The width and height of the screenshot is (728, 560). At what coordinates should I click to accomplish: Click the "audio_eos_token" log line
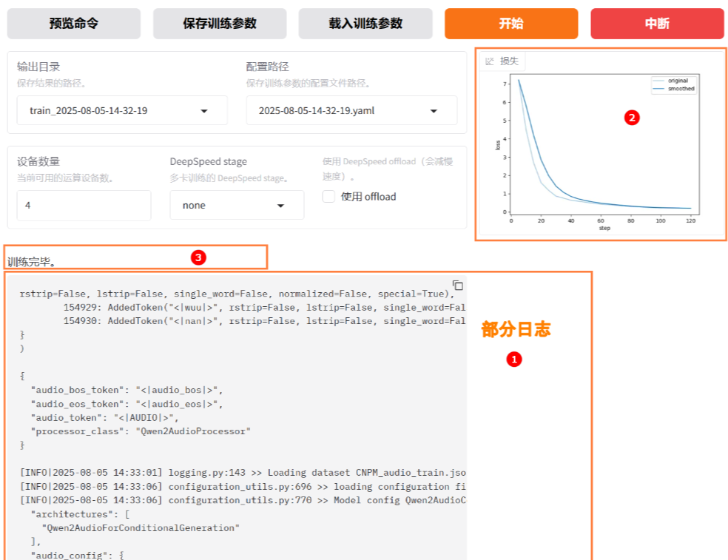pyautogui.click(x=127, y=404)
